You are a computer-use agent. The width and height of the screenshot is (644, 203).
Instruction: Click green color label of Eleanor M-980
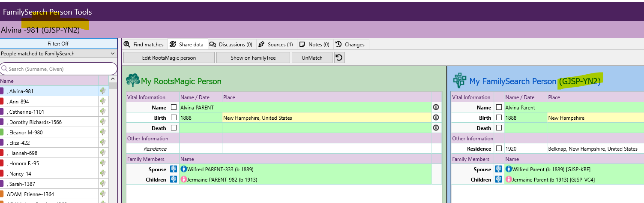coord(2,132)
